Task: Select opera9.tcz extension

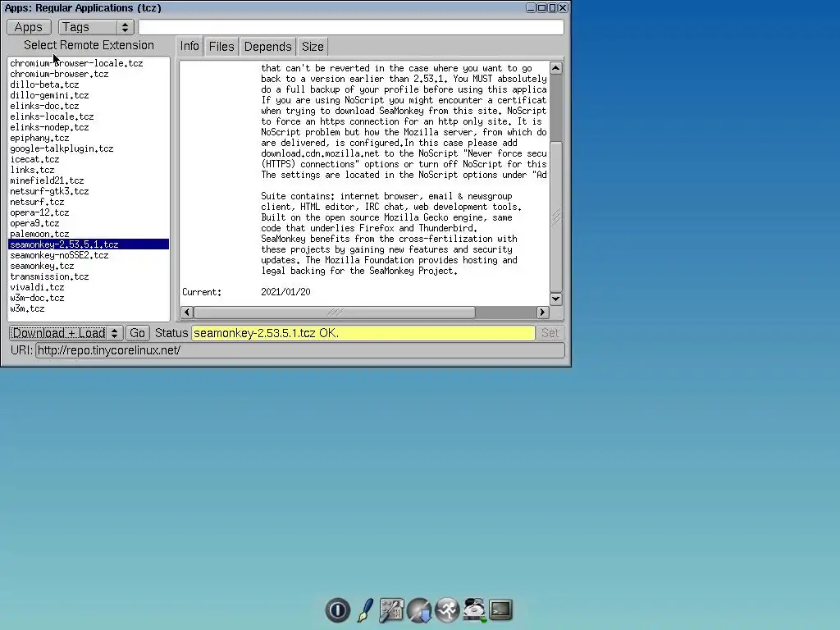Action: click(x=89, y=223)
